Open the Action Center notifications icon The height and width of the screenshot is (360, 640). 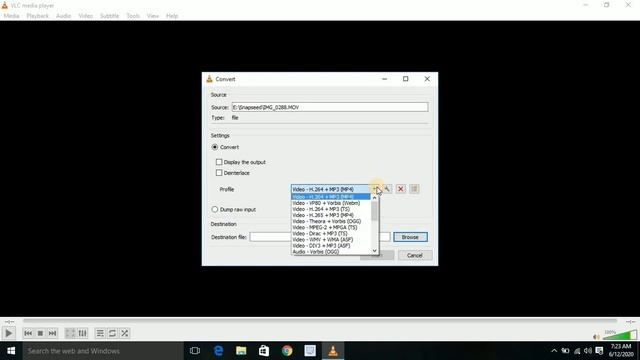point(599,351)
